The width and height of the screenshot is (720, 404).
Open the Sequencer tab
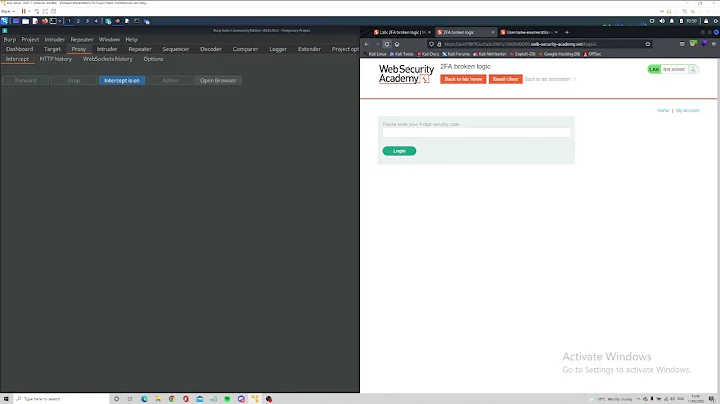point(176,49)
